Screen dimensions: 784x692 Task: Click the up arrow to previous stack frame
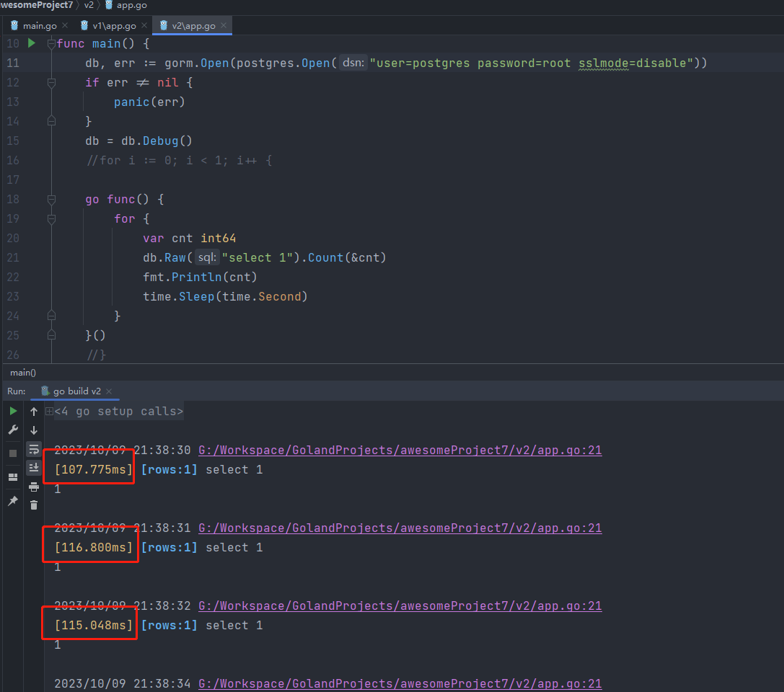tap(34, 412)
